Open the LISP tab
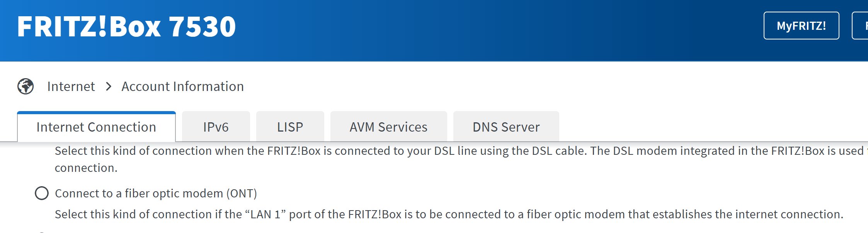Viewport: 868px width, 233px height. point(290,127)
